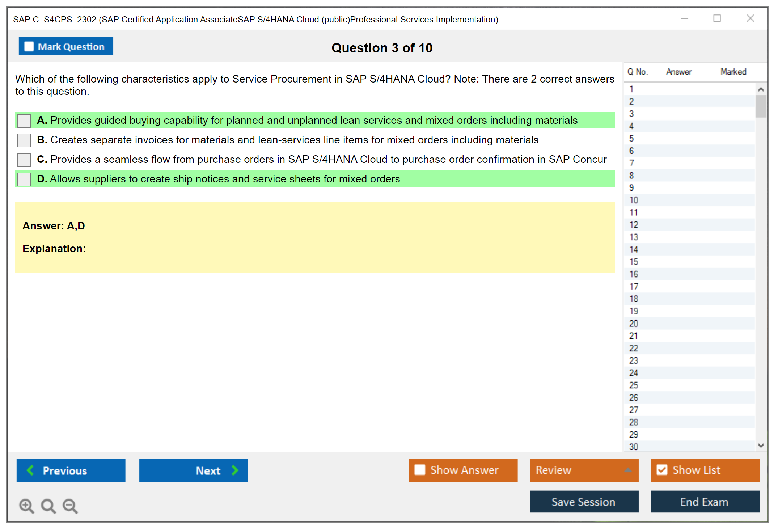The width and height of the screenshot is (778, 532).
Task: Click the zoom in magnifier icon
Action: tap(26, 506)
